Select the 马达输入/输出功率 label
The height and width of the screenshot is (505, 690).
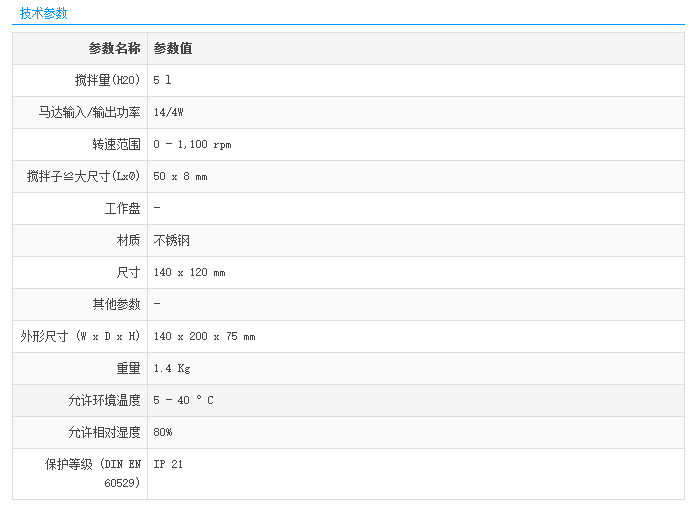[89, 112]
